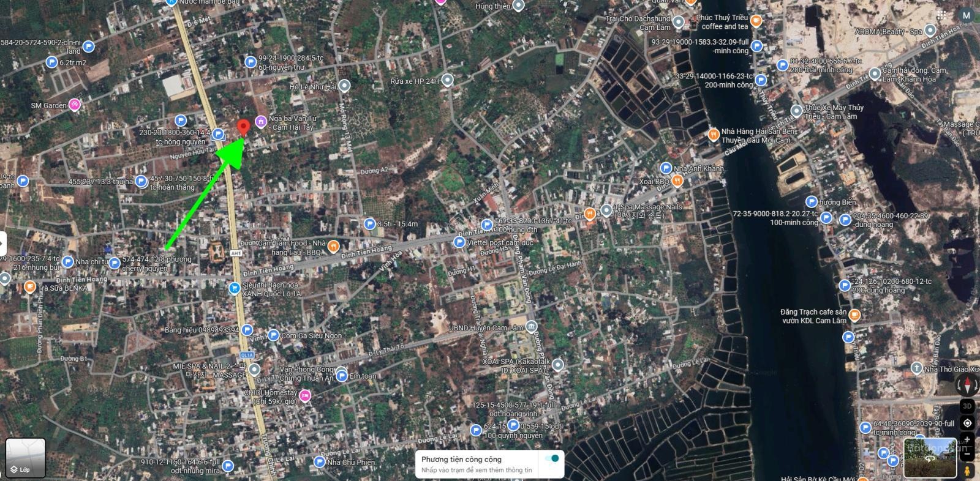Screen dimensions: 980x481
Task: Click Rửa xe HP 24H marker
Action: click(x=448, y=80)
